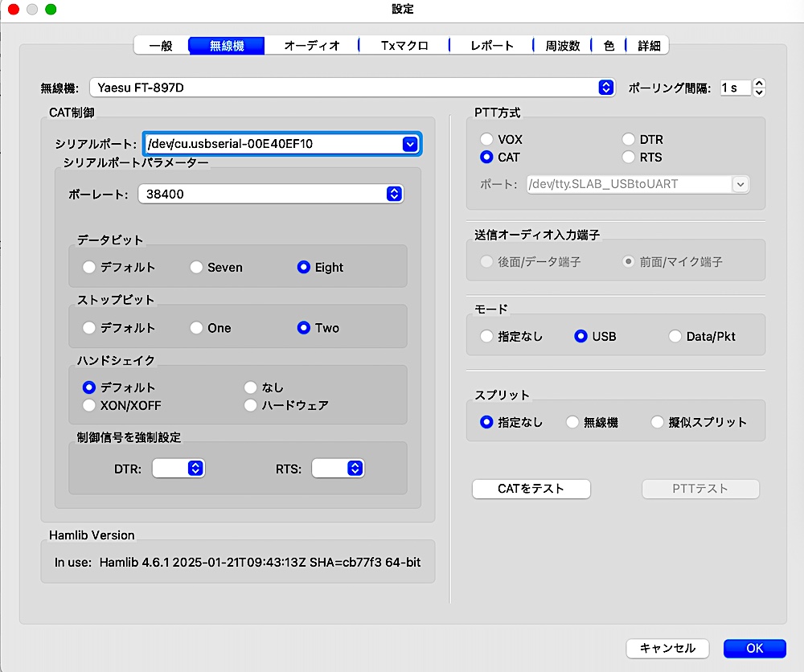Open the DTR forced setting dropdown

coord(194,469)
